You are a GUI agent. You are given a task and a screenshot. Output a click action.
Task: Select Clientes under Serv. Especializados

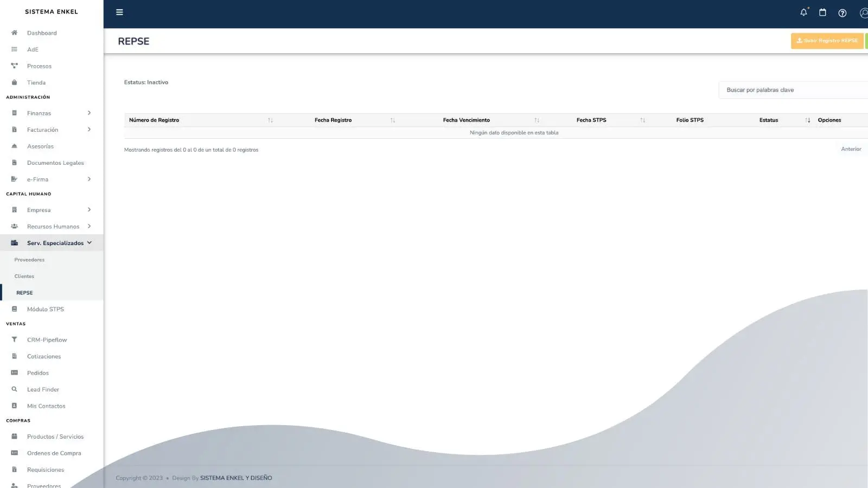(24, 277)
